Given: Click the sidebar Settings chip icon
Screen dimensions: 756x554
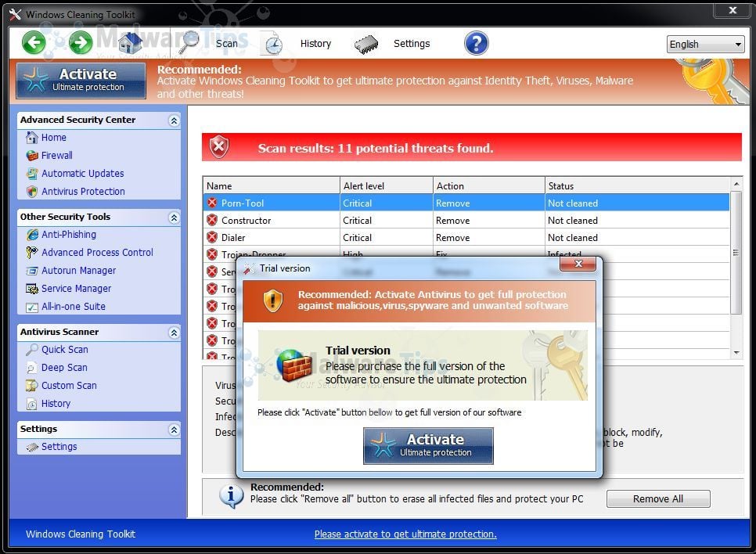Looking at the screenshot, I should pyautogui.click(x=32, y=447).
